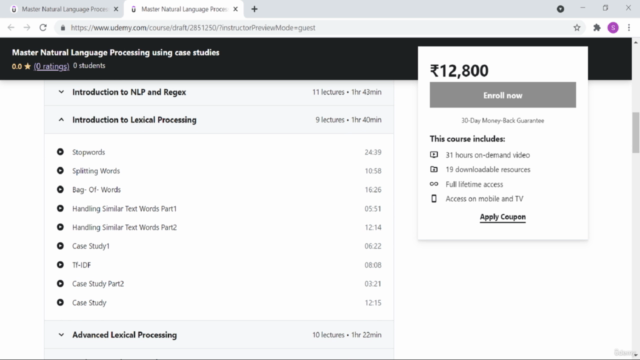Click play icon beside Tf-IDF
The width and height of the screenshot is (640, 360).
click(60, 264)
